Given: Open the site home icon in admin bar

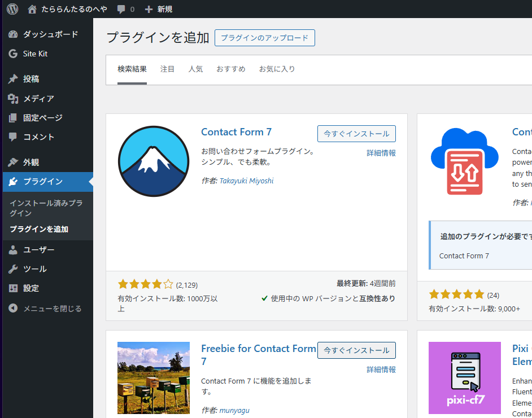Looking at the screenshot, I should (32, 9).
